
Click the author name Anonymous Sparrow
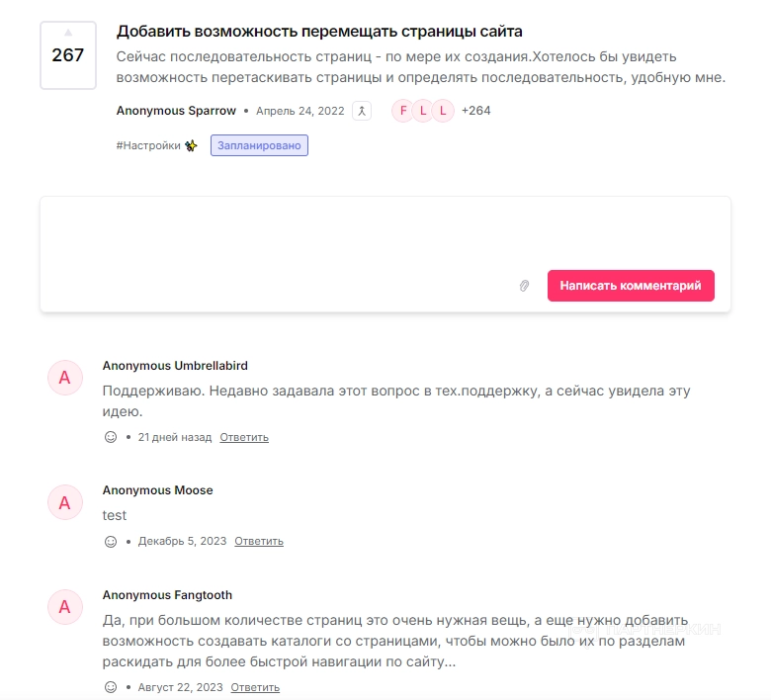coord(176,111)
